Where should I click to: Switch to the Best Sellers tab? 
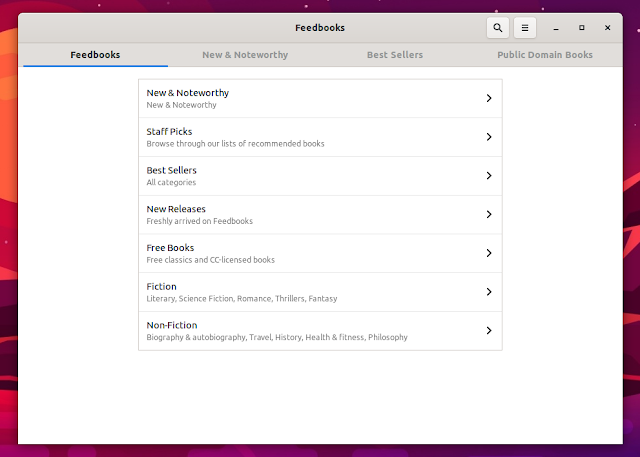coord(394,55)
